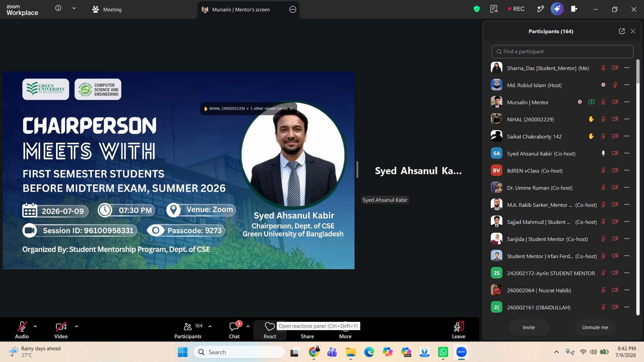
Task: Click microphone icon for Sanjida | Student Mentor
Action: tap(603, 239)
